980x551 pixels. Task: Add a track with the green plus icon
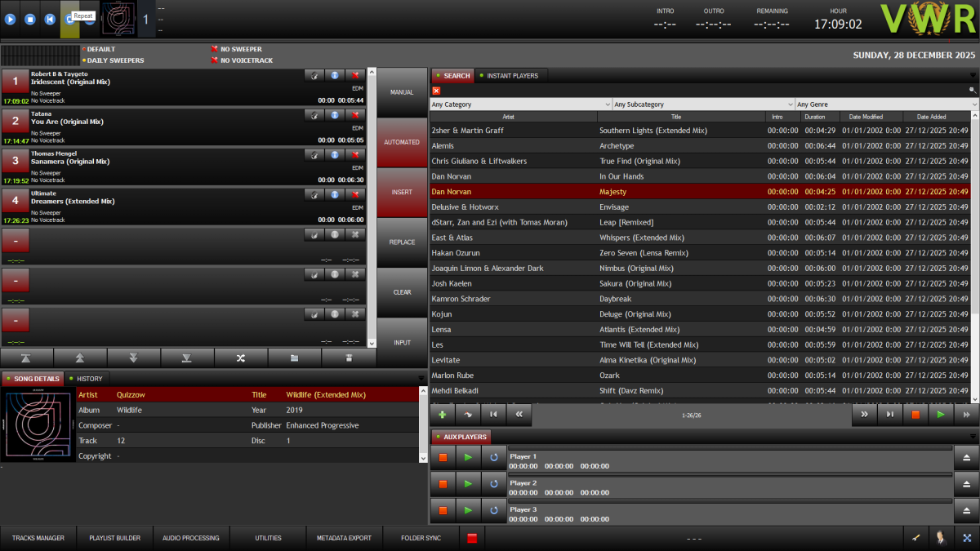(442, 415)
